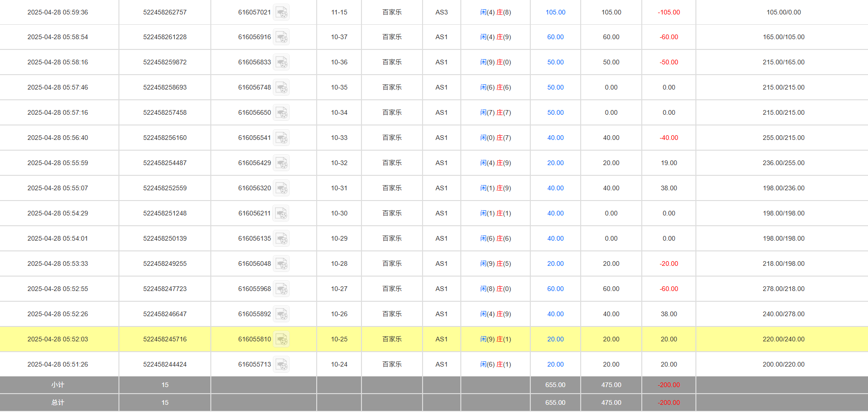The image size is (868, 416).
Task: Open the blue 105.00 bet amount link
Action: (555, 13)
